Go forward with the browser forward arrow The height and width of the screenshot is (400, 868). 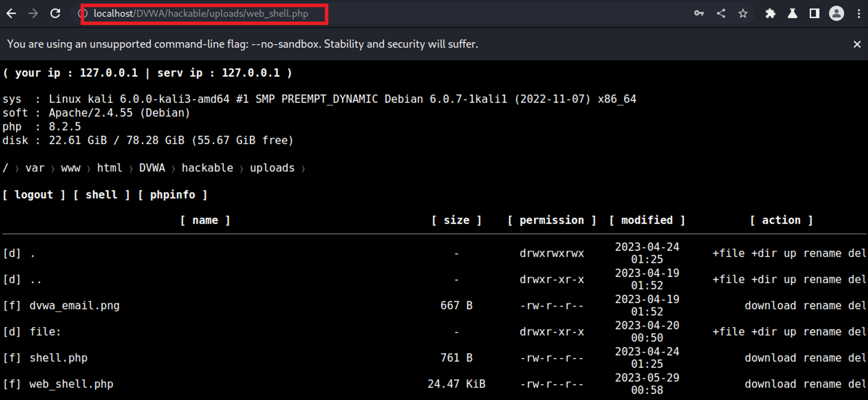(33, 13)
